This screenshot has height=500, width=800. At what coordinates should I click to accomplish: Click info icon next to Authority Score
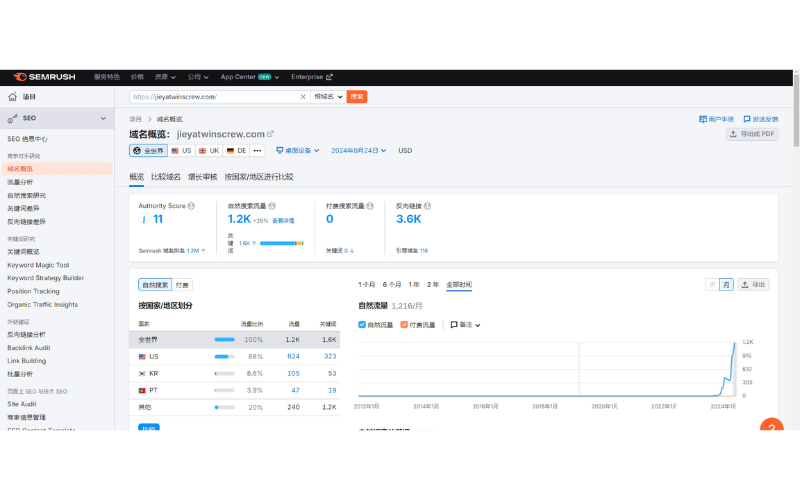pyautogui.click(x=191, y=206)
